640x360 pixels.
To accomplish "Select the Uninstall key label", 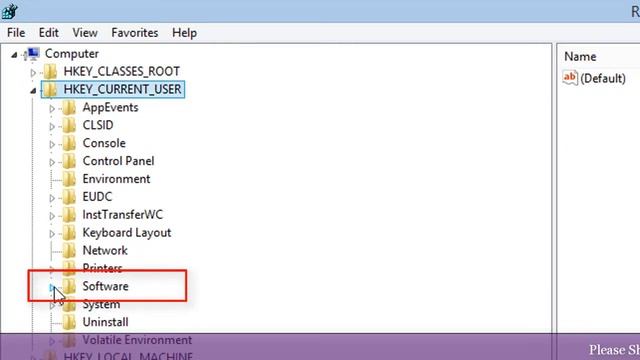I will pos(106,322).
